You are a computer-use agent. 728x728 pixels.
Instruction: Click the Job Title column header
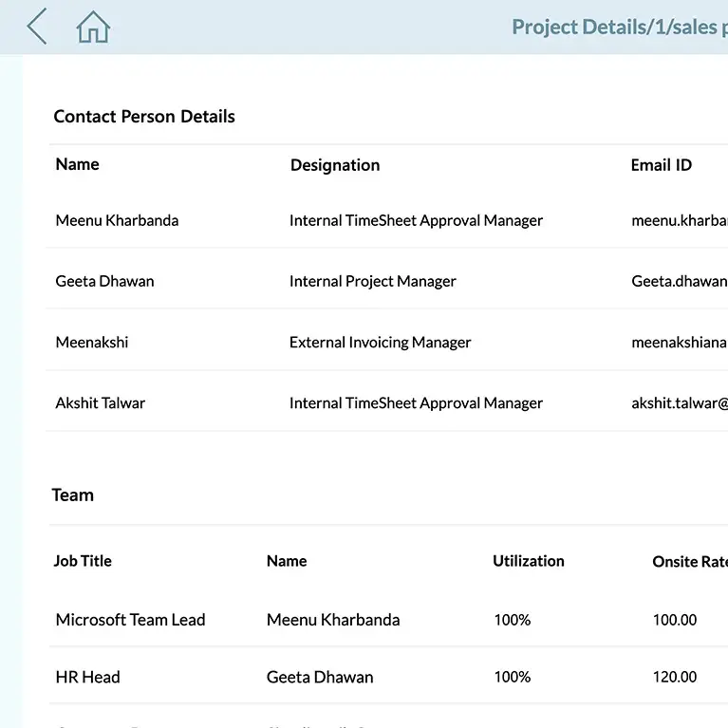(x=83, y=561)
